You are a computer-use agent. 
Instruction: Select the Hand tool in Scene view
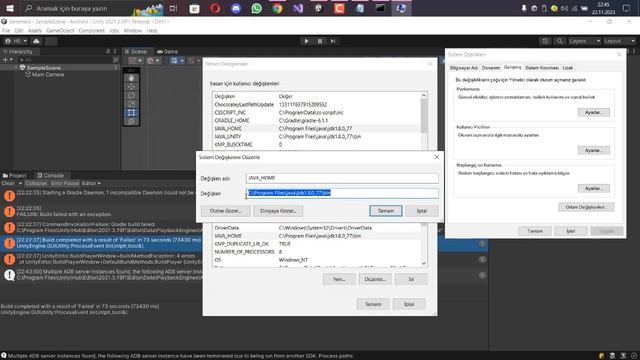[x=131, y=78]
